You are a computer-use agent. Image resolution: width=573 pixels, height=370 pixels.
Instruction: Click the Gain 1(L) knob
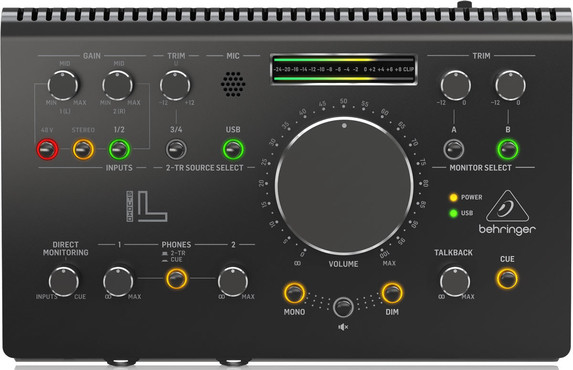(x=63, y=85)
